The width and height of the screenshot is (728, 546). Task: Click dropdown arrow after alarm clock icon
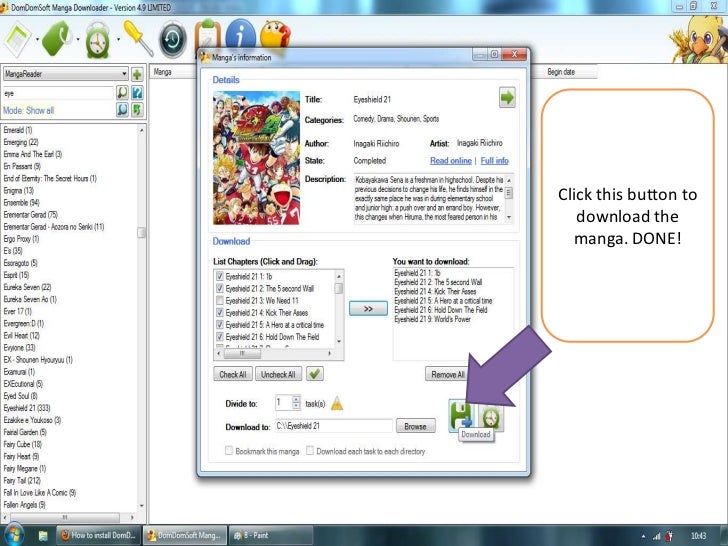click(118, 39)
